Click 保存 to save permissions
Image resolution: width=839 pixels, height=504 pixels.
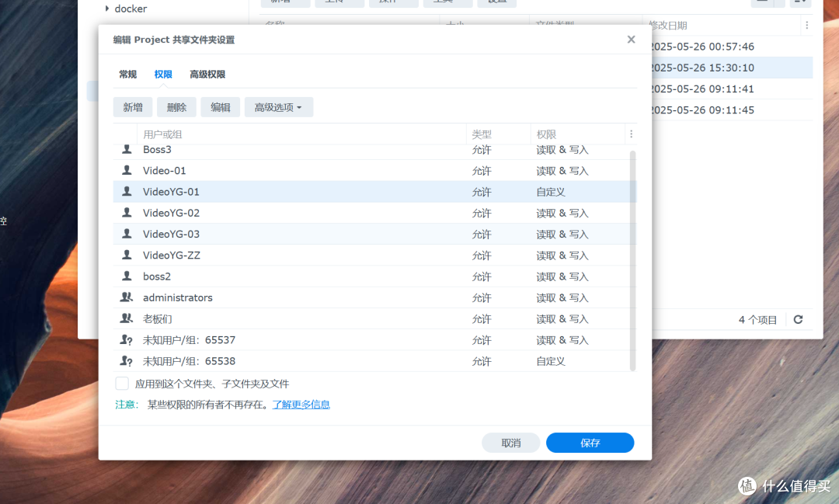click(590, 443)
